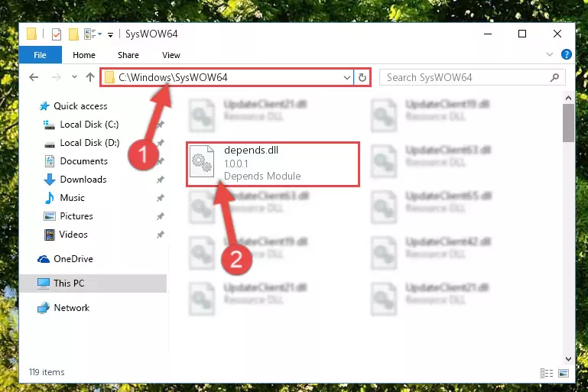Viewport: 588px width, 392px height.
Task: Open Local Disk (D:) in sidebar
Action: [89, 143]
